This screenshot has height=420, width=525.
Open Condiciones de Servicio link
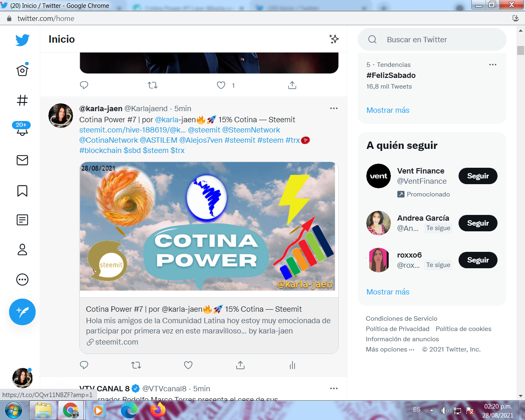click(x=402, y=319)
